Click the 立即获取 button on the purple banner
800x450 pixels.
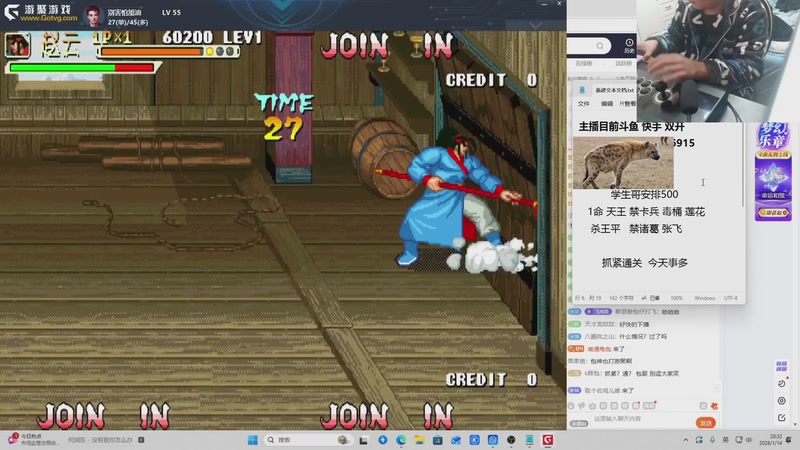pos(773,212)
